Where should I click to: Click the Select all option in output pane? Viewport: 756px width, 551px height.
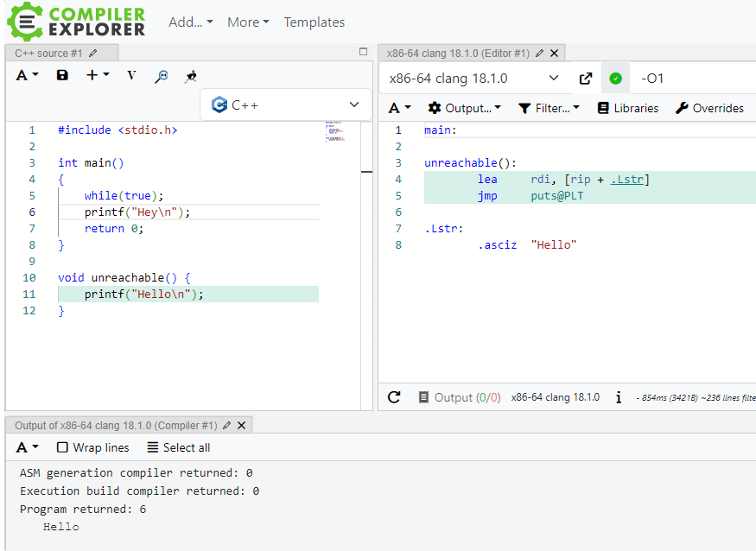tap(178, 447)
